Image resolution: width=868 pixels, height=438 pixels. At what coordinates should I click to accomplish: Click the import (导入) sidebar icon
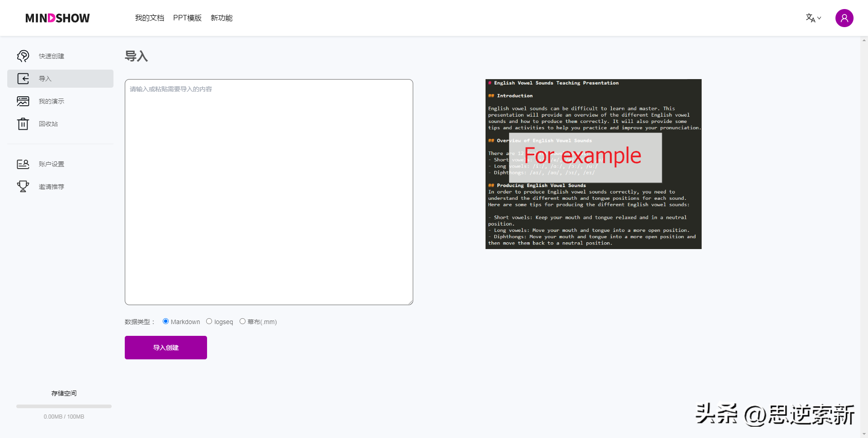pyautogui.click(x=23, y=79)
